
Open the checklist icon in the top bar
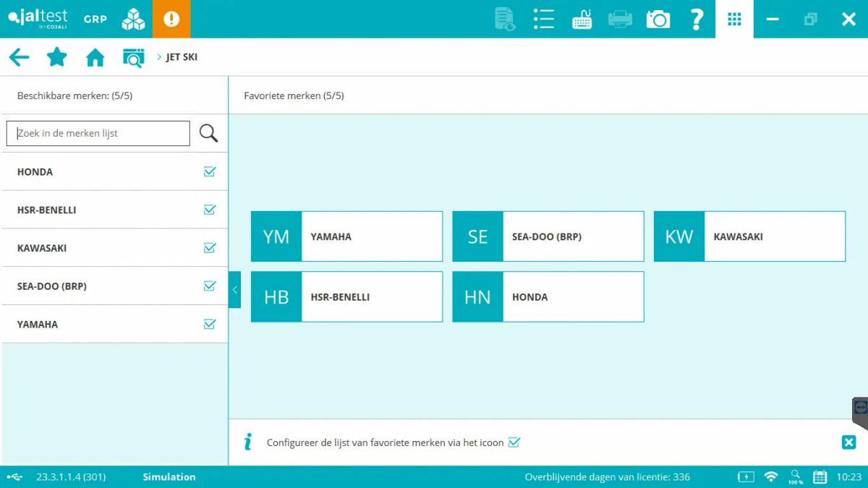tap(543, 19)
